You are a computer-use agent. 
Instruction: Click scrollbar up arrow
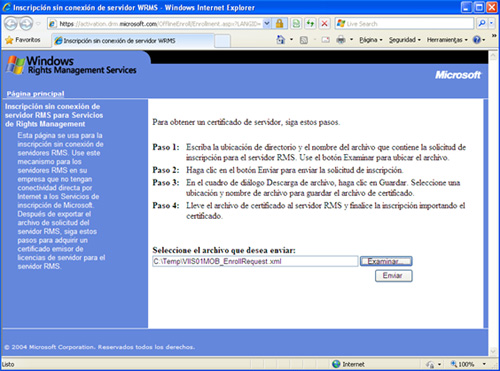pos(493,56)
